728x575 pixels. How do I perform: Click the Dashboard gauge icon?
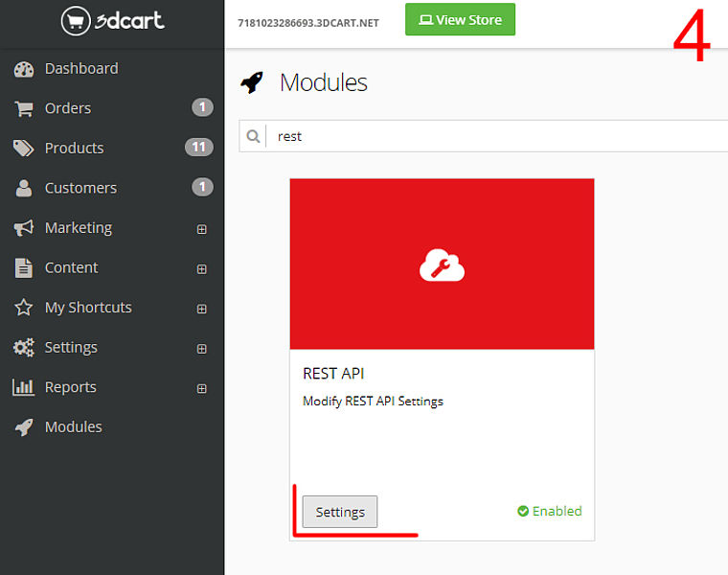coord(24,69)
